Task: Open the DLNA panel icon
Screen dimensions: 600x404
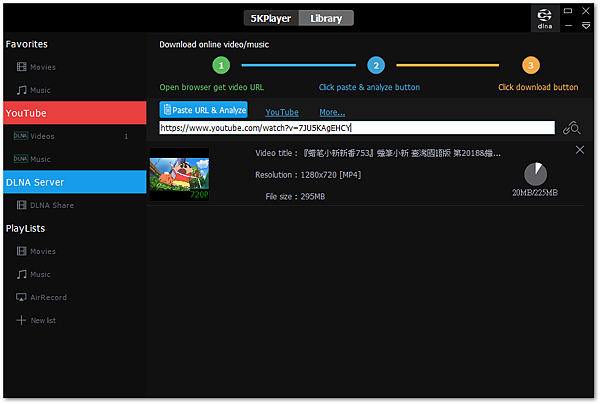Action: coord(545,19)
